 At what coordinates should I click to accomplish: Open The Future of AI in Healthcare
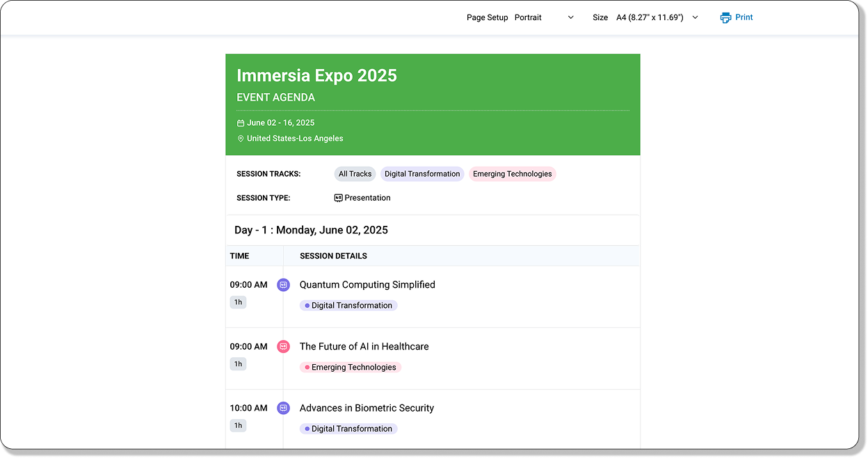point(364,347)
